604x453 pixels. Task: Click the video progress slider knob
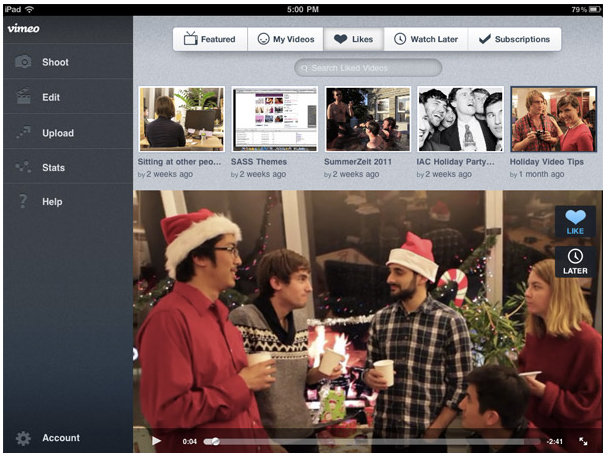click(215, 441)
